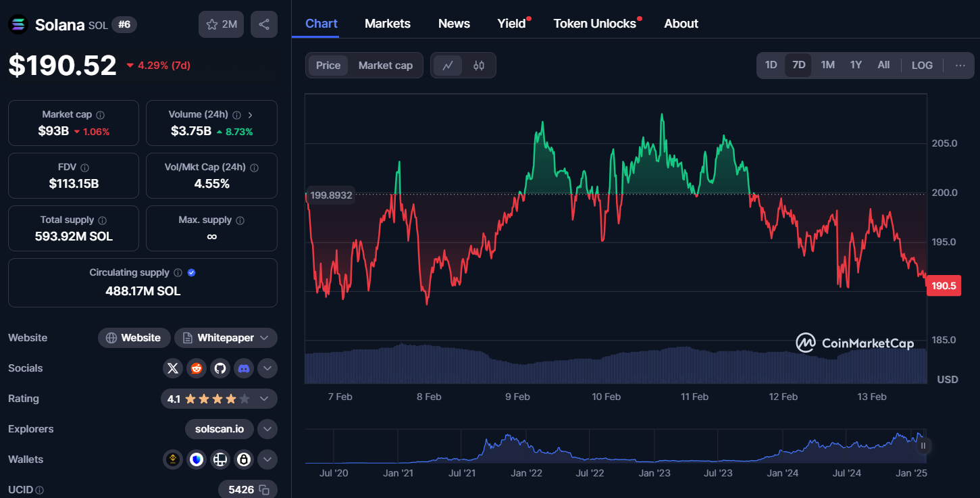
Task: Add Solana to watchlist via star button
Action: tap(221, 24)
